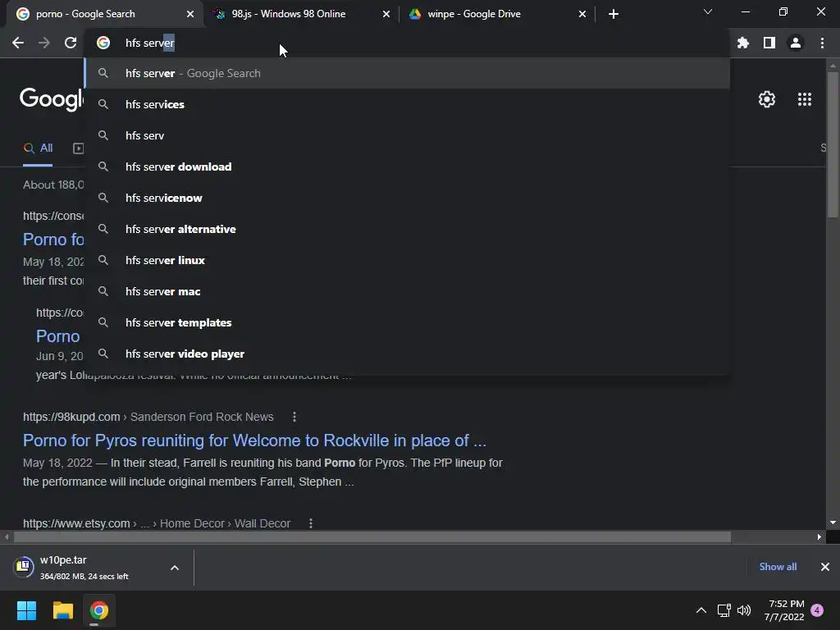
Task: Close the winpe Google Drive tab
Action: pos(582,14)
